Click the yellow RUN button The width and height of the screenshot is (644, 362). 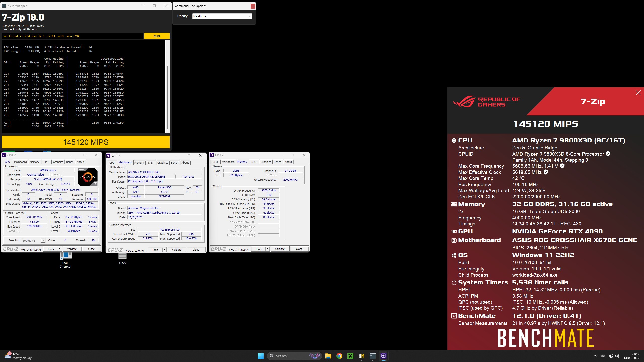click(157, 36)
